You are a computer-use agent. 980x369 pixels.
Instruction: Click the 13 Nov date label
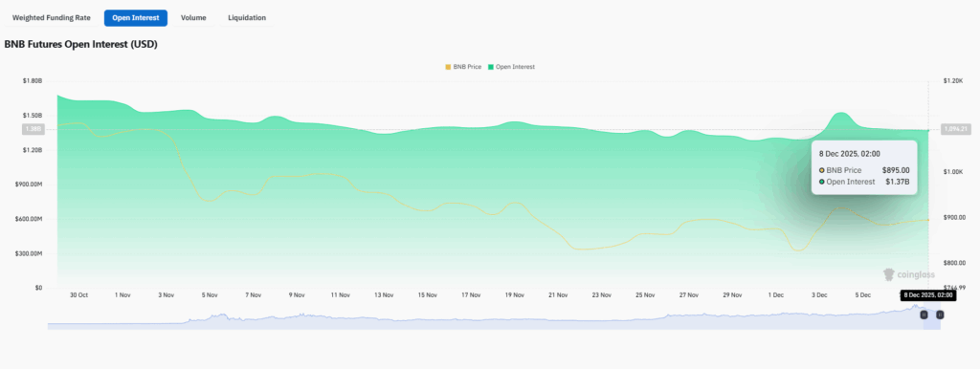(384, 294)
